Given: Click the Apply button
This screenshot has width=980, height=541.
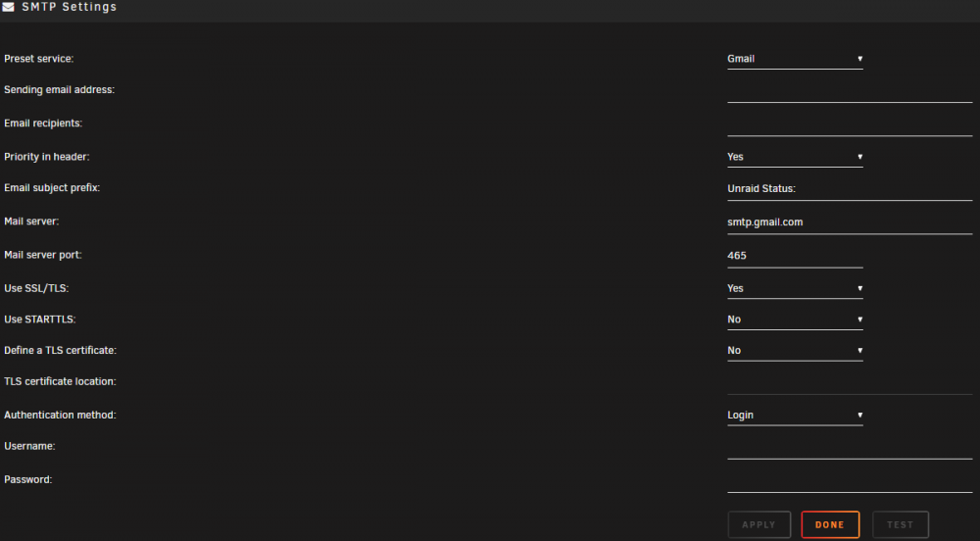Looking at the screenshot, I should coord(759,524).
